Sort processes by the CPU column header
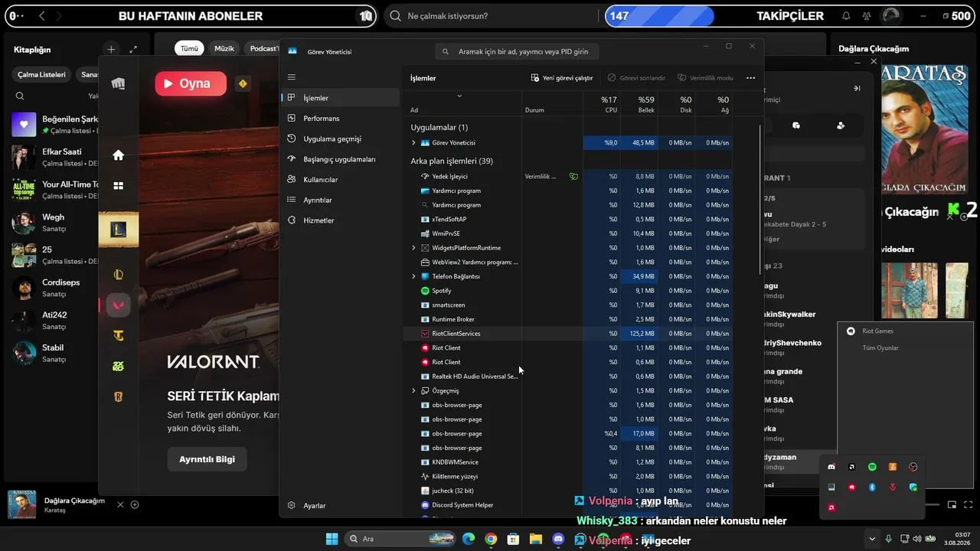The height and width of the screenshot is (551, 980). coord(601,105)
